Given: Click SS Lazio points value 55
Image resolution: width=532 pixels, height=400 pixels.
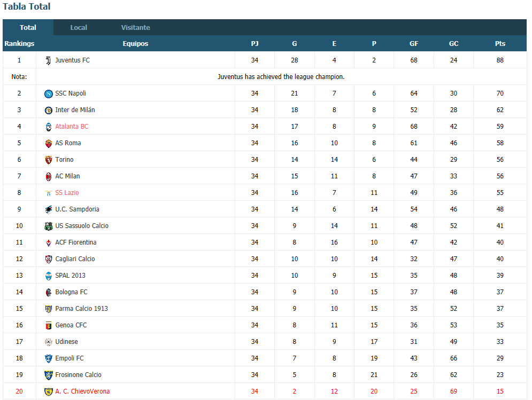Looking at the screenshot, I should [500, 193].
